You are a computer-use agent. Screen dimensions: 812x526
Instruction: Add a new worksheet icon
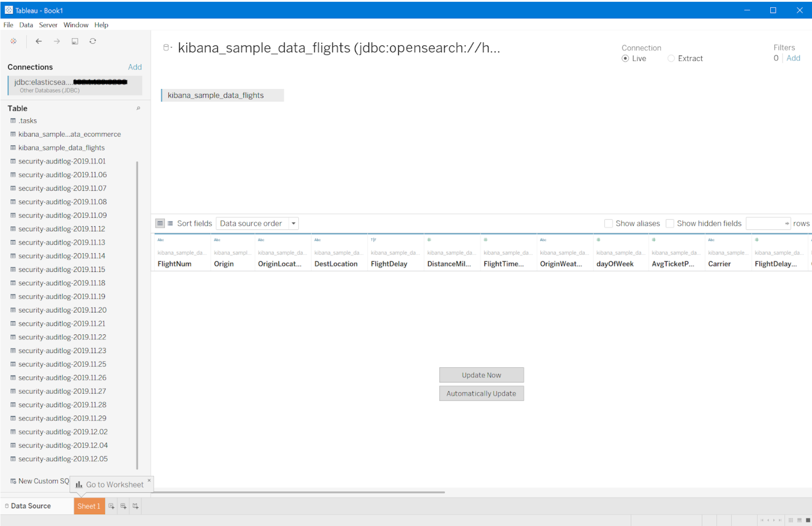click(x=111, y=506)
